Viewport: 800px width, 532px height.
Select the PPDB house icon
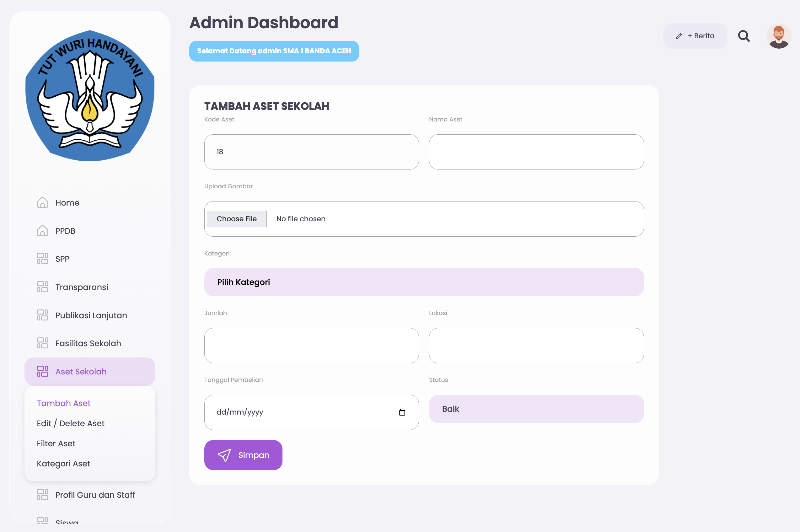(42, 231)
